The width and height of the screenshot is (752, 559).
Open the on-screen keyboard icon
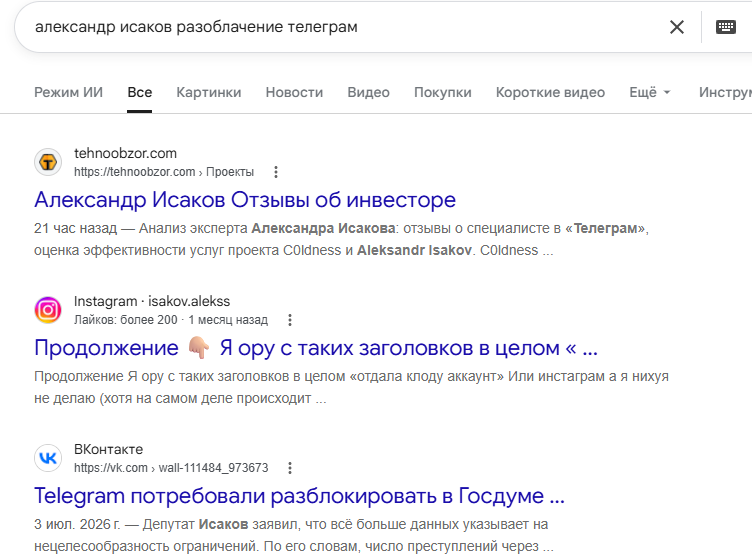pos(726,27)
